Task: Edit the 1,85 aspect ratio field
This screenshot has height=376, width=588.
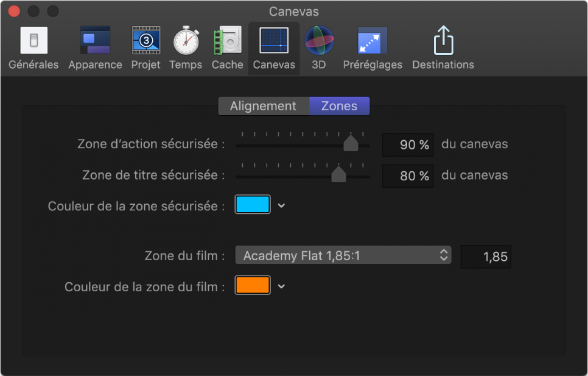Action: pyautogui.click(x=485, y=257)
